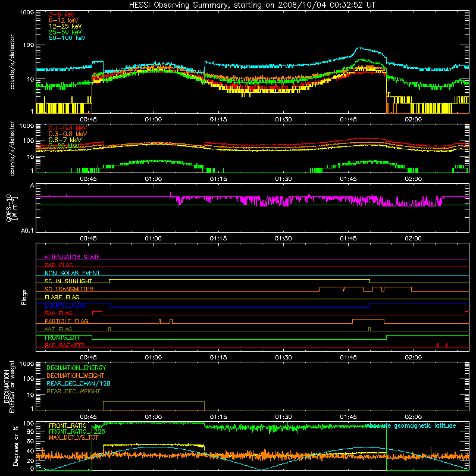This screenshot has width=476, height=476.
Task: Click the REAR_DEC_CHAN/128 legend label
Action: [x=79, y=383]
